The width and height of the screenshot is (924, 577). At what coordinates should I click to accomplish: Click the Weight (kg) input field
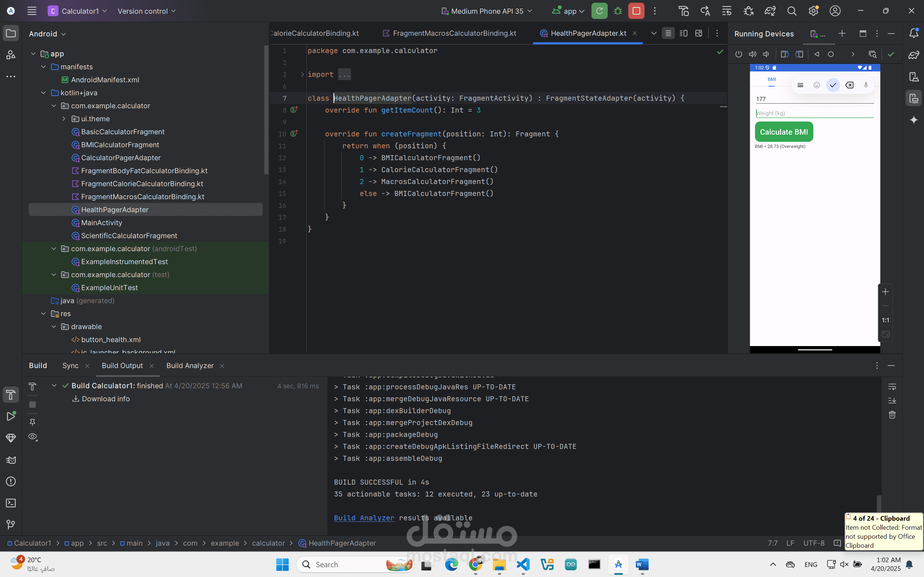814,113
